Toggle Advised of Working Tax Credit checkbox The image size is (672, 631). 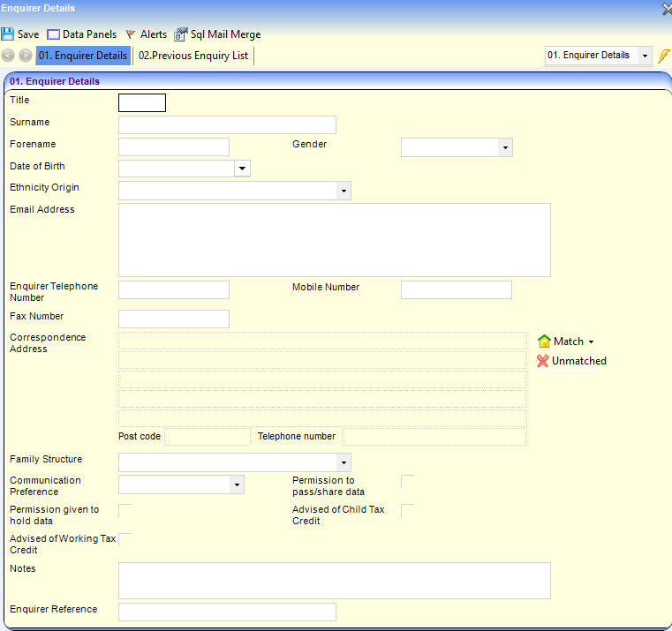125,539
